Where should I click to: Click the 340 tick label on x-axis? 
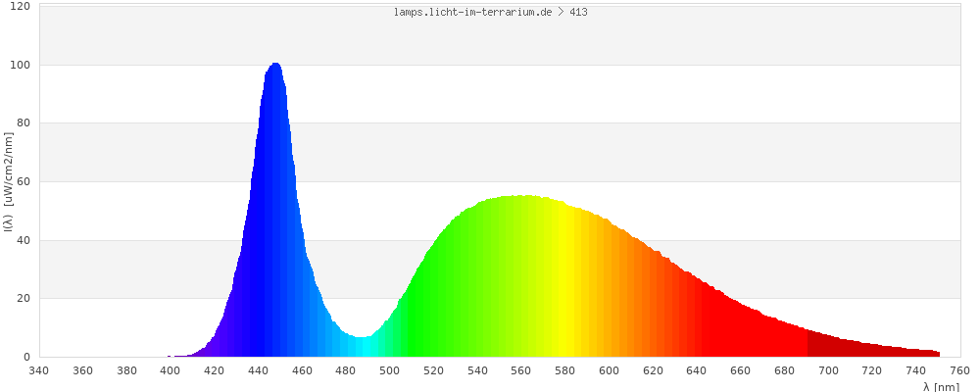pos(39,370)
